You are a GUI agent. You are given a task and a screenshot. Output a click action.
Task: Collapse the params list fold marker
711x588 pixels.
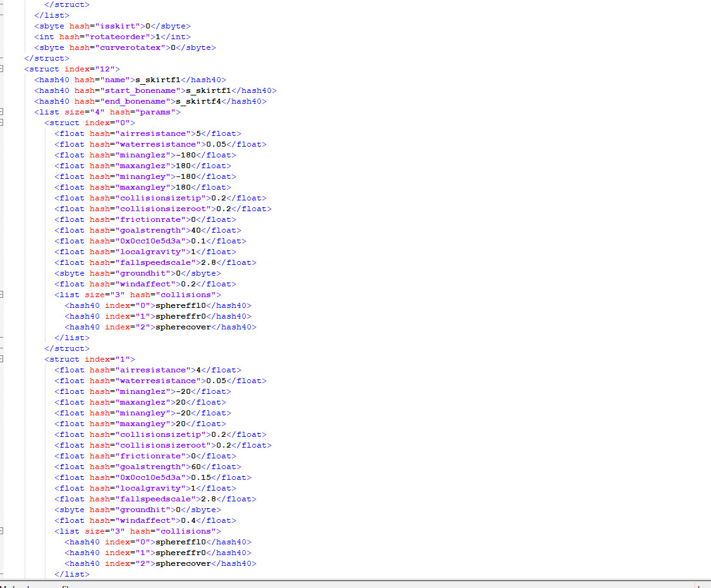tap(2, 112)
